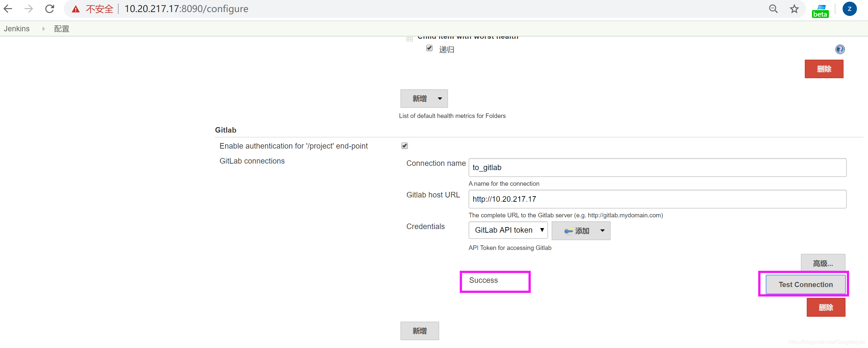Click the Connection name field
Image resolution: width=868 pixels, height=348 pixels.
coord(657,167)
